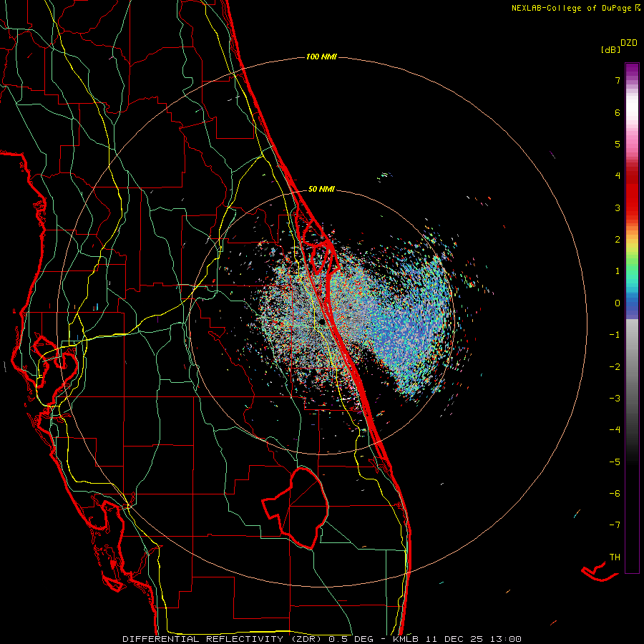Image resolution: width=644 pixels, height=644 pixels.
Task: Click the 7 value on the color scale
Action: tap(618, 80)
